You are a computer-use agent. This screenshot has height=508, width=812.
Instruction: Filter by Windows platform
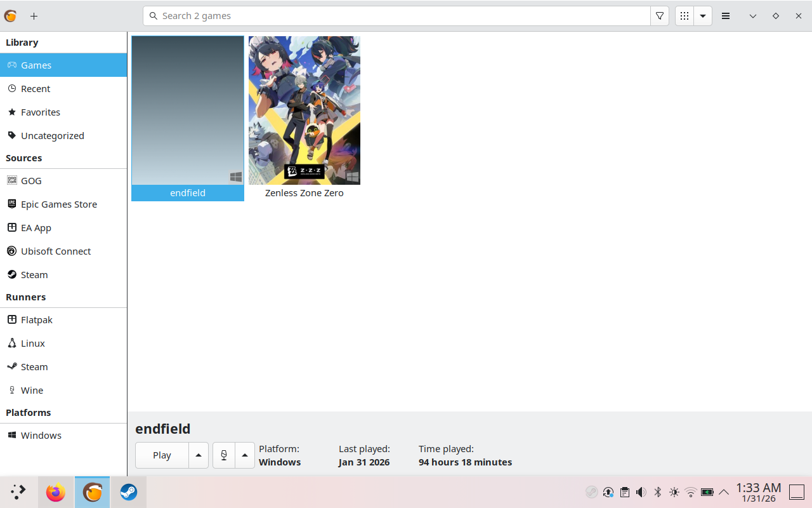41,436
